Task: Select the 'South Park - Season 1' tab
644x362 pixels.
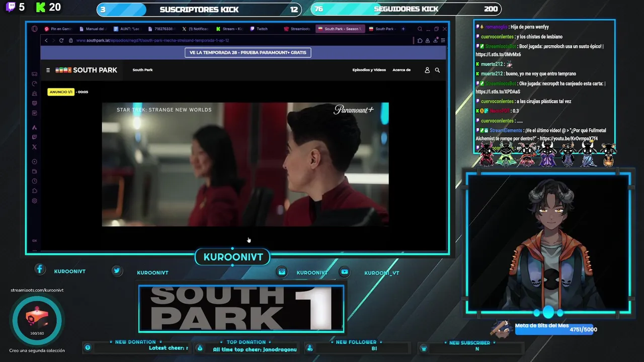Action: click(339, 29)
